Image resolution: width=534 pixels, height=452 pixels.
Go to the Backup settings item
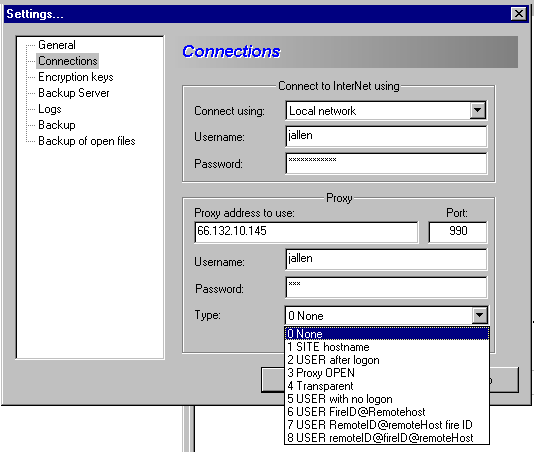pyautogui.click(x=57, y=125)
